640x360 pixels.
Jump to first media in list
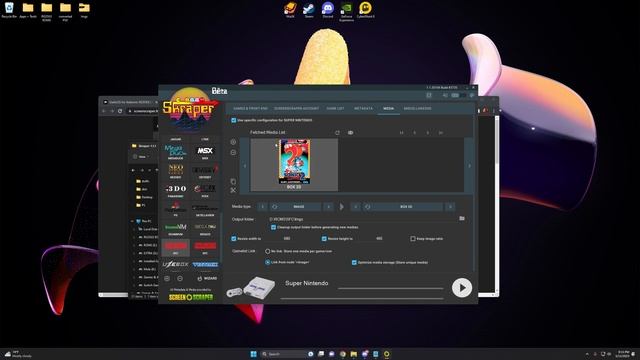[402, 133]
